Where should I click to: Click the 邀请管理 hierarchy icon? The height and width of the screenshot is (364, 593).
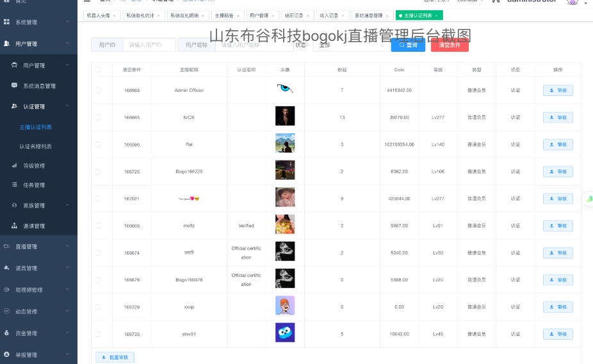(x=15, y=226)
